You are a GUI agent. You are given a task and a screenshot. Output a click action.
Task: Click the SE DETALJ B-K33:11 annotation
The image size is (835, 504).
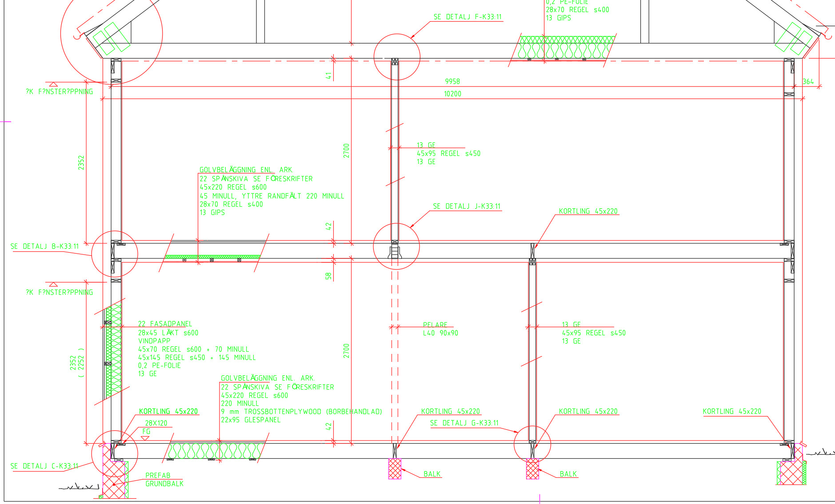44,246
